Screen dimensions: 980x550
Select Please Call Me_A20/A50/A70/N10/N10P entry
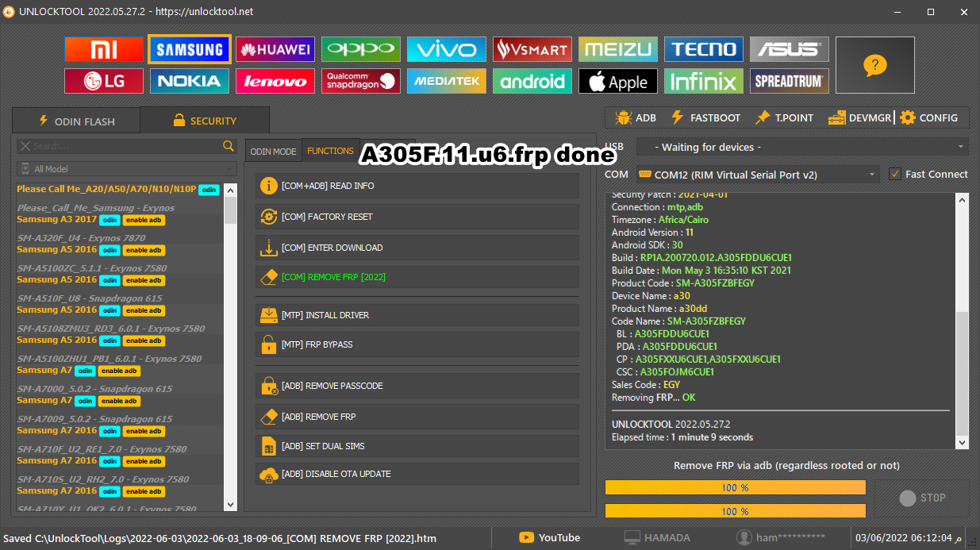119,189
